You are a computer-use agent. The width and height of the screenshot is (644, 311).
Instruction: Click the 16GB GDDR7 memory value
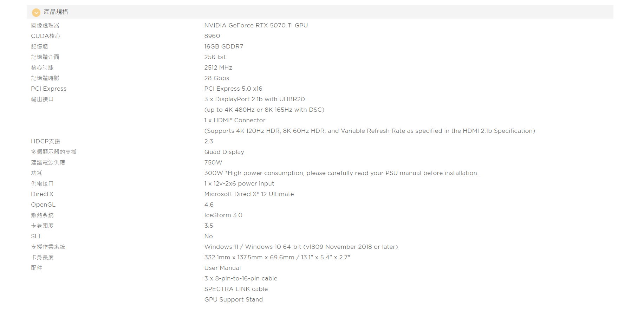tap(224, 46)
